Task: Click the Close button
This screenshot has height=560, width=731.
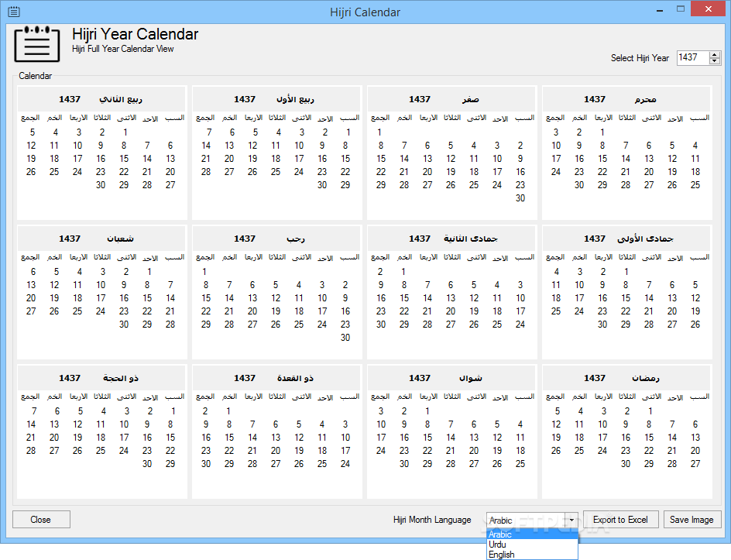Action: coord(41,520)
